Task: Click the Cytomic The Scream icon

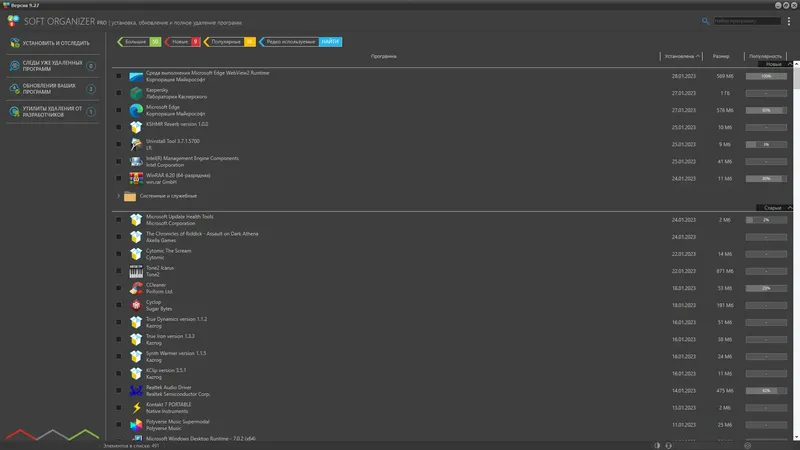Action: coord(136,254)
